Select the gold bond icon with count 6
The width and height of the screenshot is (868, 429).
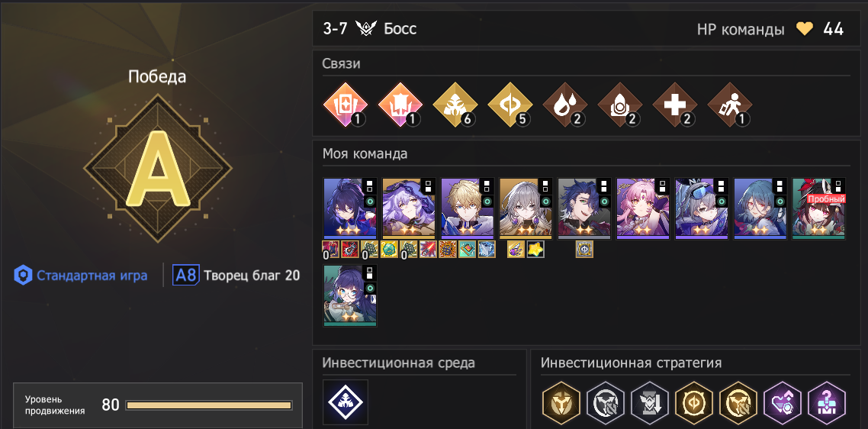[455, 105]
